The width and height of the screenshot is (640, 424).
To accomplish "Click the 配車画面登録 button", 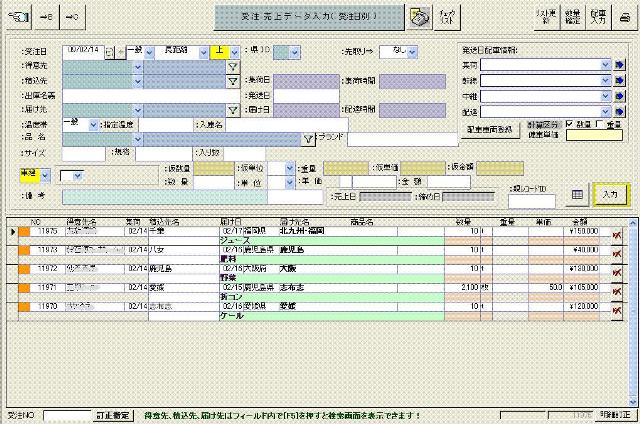I will click(487, 131).
